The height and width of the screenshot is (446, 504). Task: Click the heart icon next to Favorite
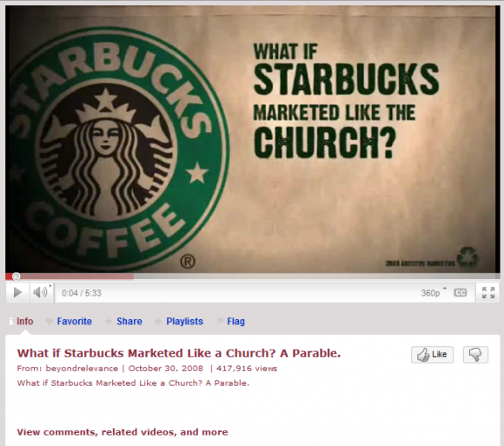coord(50,321)
